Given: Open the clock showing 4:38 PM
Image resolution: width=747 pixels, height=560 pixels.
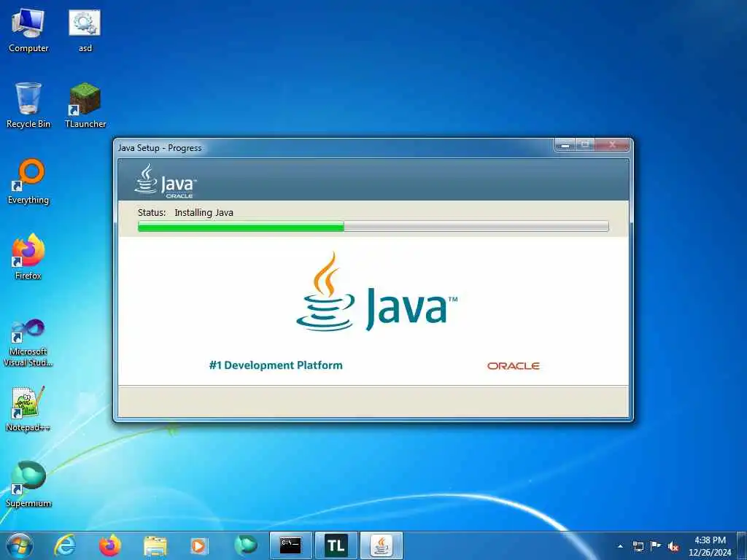Looking at the screenshot, I should pyautogui.click(x=710, y=546).
